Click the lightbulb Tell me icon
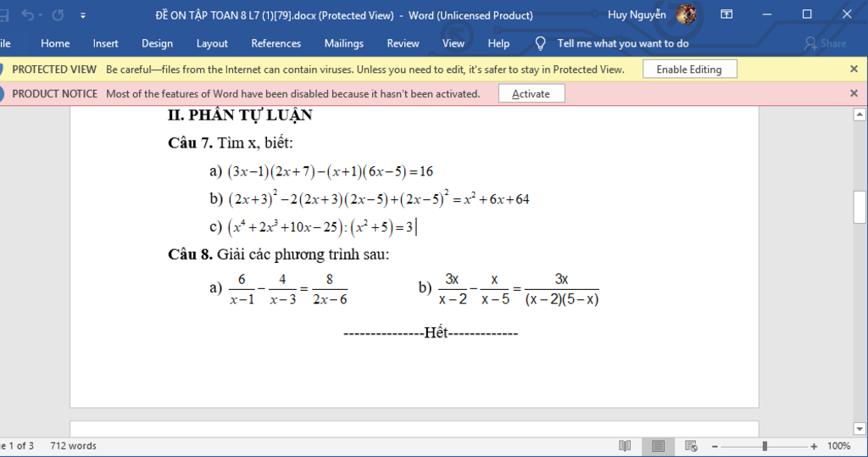The image size is (868, 457). (x=540, y=43)
